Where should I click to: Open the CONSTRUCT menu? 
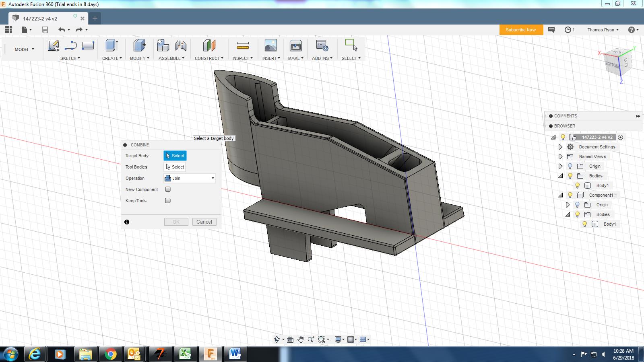(x=208, y=58)
